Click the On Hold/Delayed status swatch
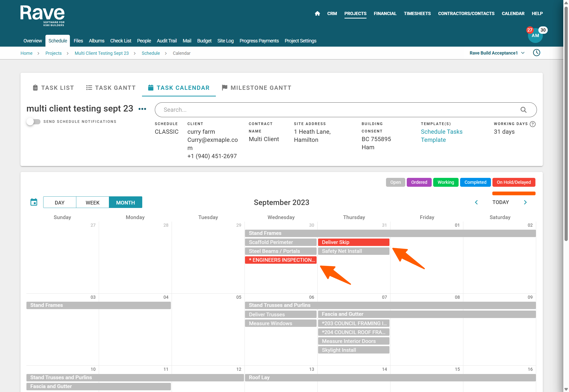Image resolution: width=569 pixels, height=392 pixels. point(513,182)
